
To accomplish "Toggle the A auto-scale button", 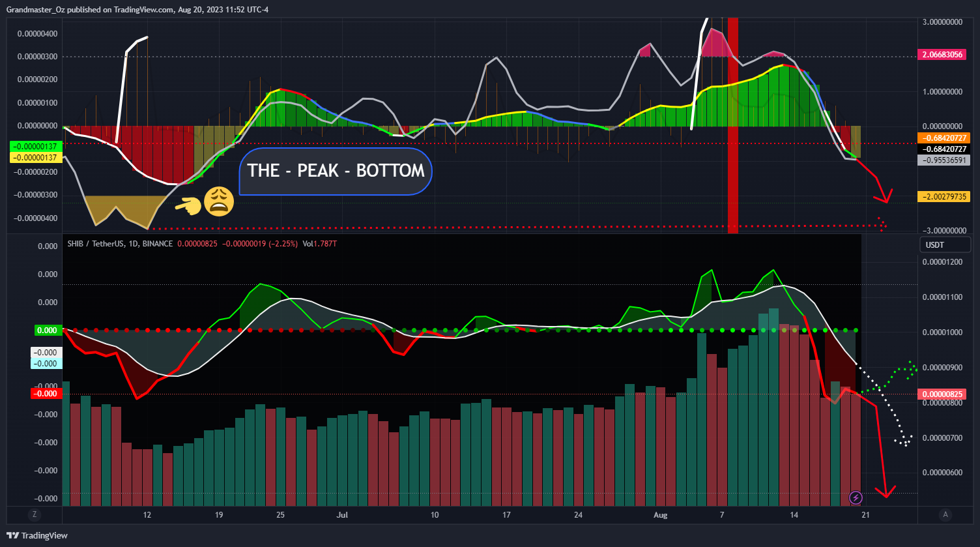I will coord(945,514).
